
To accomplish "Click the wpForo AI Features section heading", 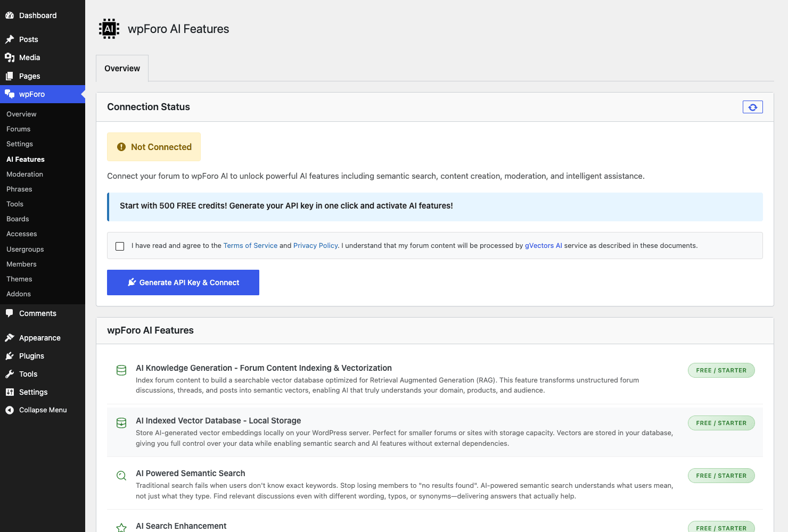I will click(x=151, y=330).
